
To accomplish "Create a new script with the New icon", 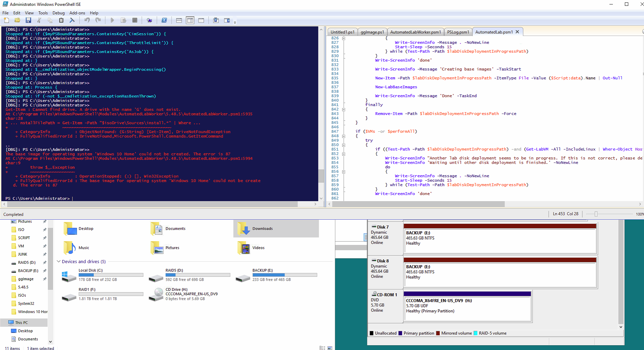I will 6,20.
